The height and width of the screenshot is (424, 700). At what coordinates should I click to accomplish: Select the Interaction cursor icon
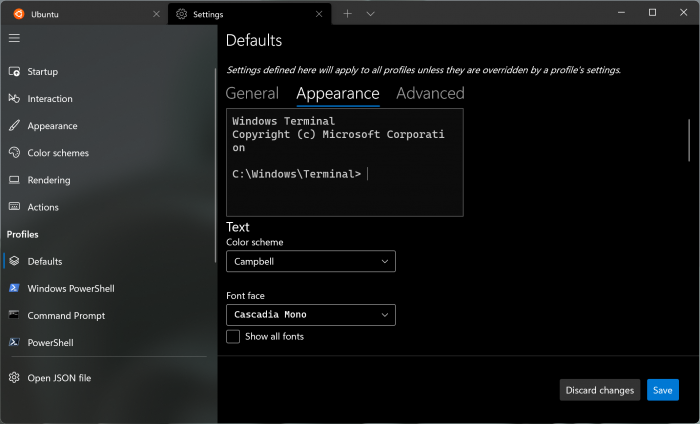coord(14,99)
